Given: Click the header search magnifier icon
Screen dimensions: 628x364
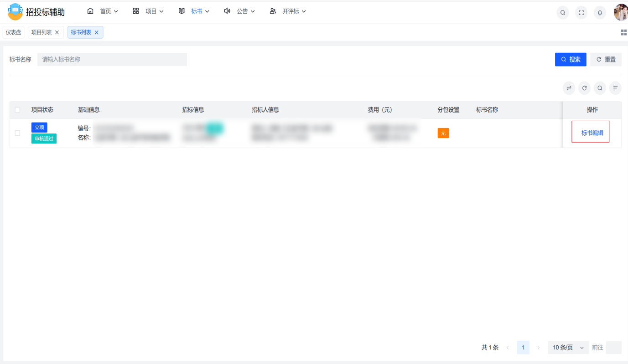Looking at the screenshot, I should point(563,13).
